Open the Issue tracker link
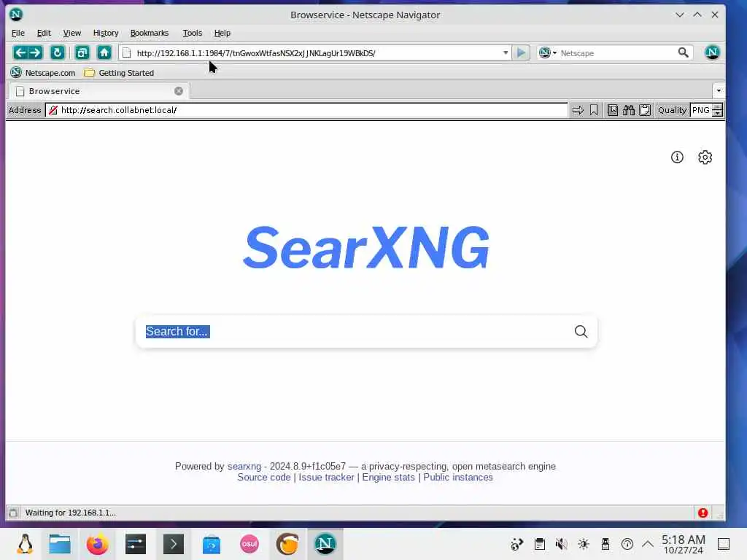Image resolution: width=747 pixels, height=560 pixels. coord(326,477)
